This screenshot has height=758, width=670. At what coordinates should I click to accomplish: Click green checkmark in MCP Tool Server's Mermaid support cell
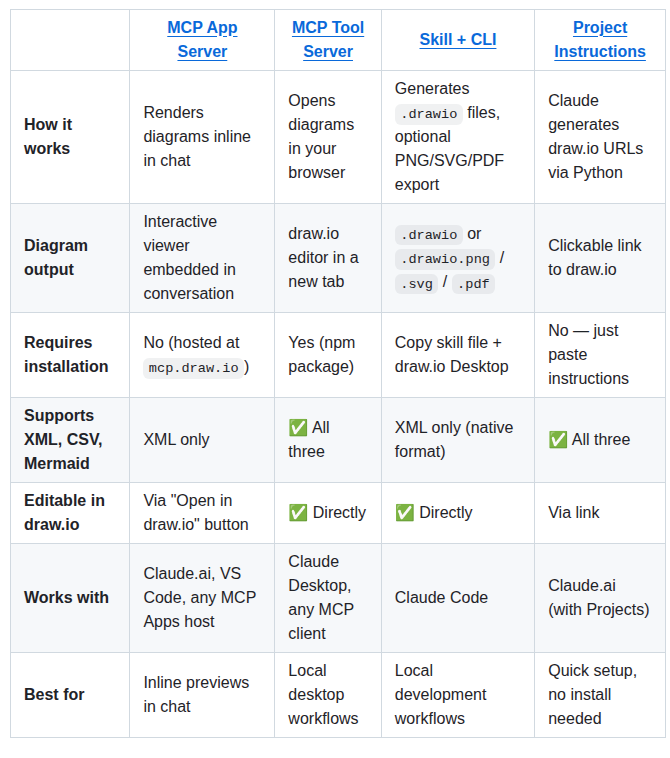(298, 428)
